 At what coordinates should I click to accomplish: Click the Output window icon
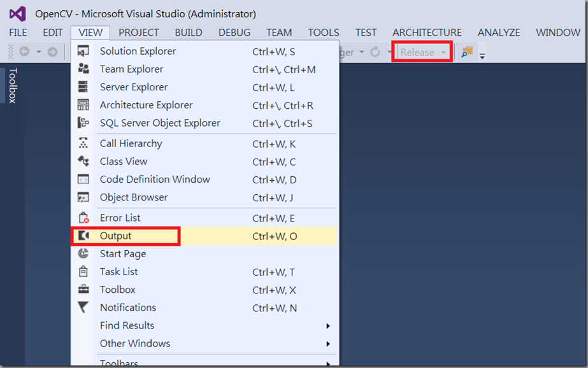[x=83, y=236]
